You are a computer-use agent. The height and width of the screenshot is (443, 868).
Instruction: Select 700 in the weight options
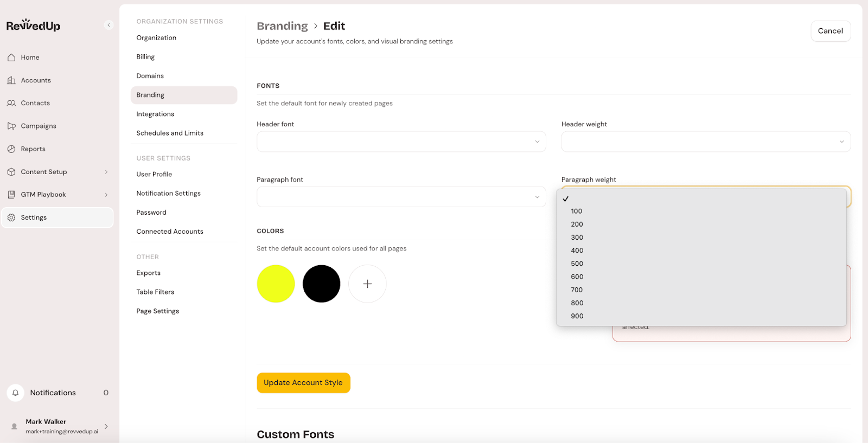tap(577, 290)
